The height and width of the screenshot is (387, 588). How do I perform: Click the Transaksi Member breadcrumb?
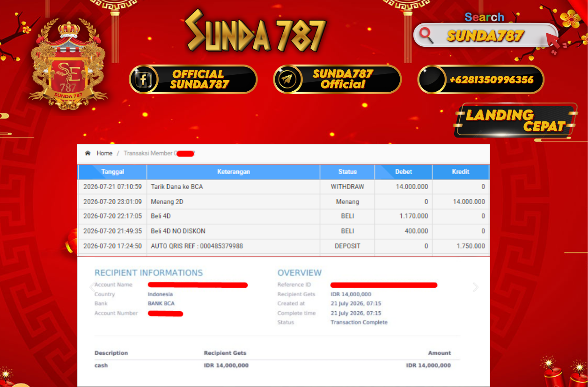pyautogui.click(x=159, y=153)
